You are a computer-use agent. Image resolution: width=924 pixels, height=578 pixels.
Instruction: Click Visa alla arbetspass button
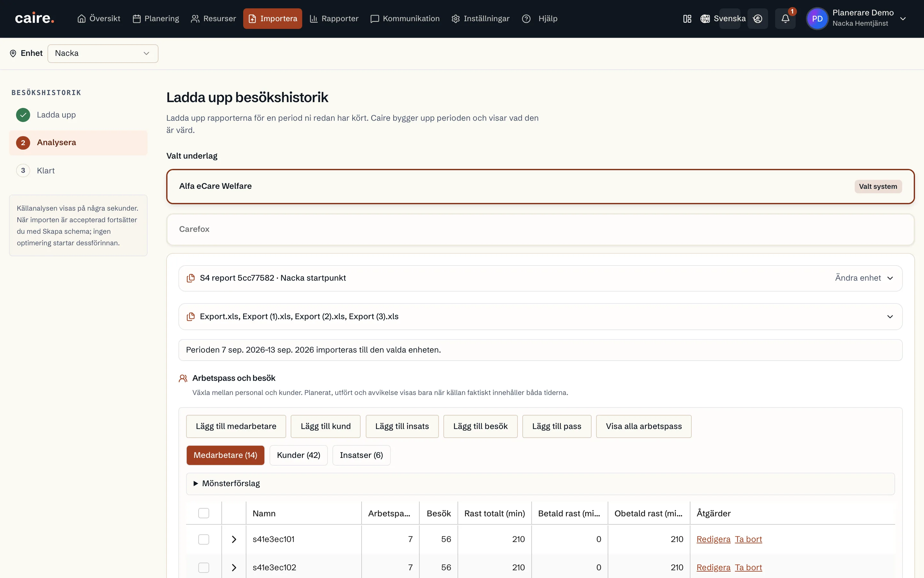click(x=643, y=426)
